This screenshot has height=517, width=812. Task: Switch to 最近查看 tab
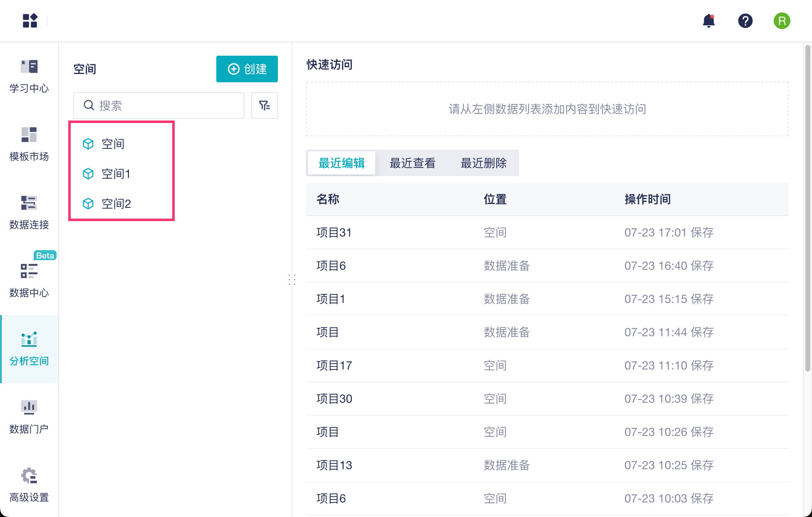[412, 163]
